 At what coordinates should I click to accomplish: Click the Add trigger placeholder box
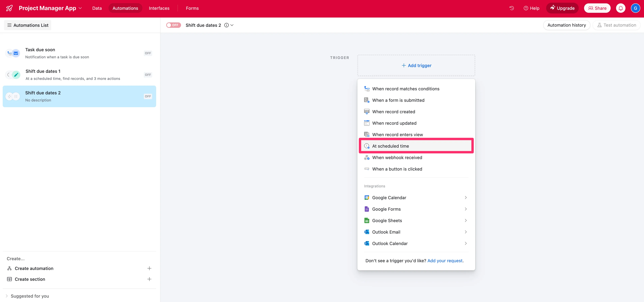416,65
